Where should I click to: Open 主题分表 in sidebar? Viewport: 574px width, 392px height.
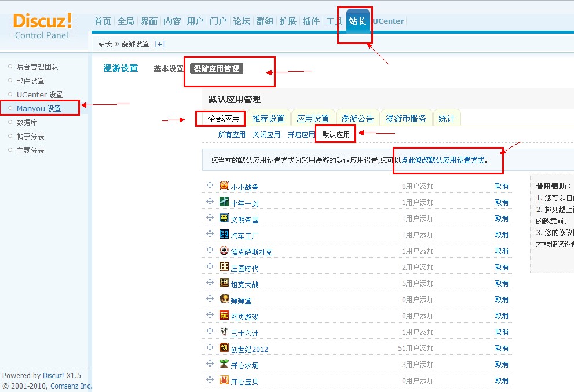click(x=30, y=151)
